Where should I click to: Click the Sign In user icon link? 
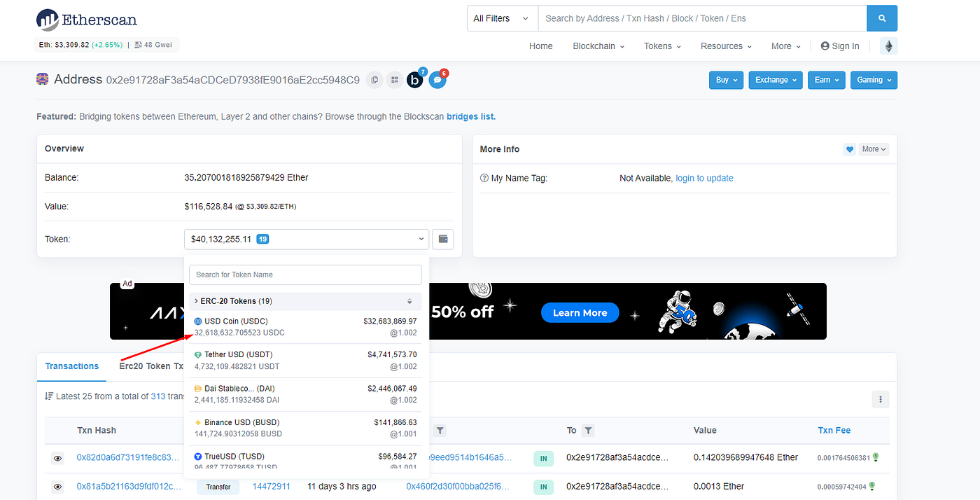coord(840,46)
